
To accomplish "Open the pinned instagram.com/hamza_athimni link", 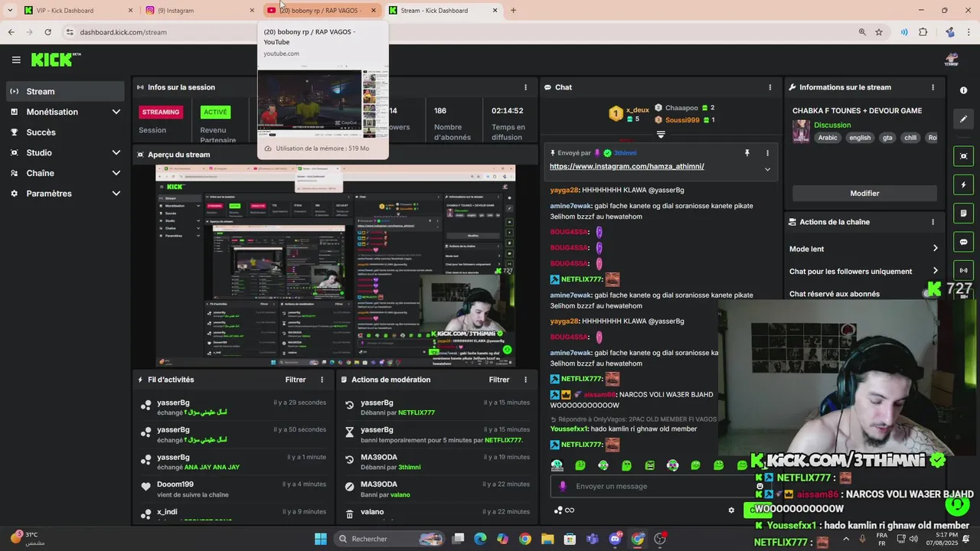I will (x=626, y=166).
